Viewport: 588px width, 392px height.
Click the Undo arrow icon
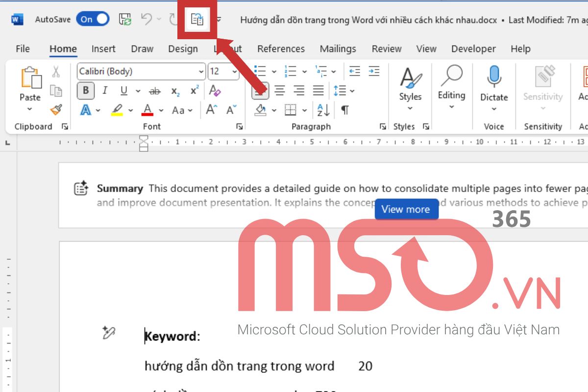(147, 19)
